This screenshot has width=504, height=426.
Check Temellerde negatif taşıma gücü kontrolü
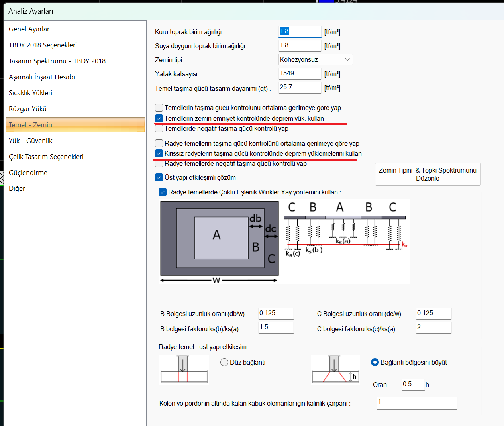[159, 129]
